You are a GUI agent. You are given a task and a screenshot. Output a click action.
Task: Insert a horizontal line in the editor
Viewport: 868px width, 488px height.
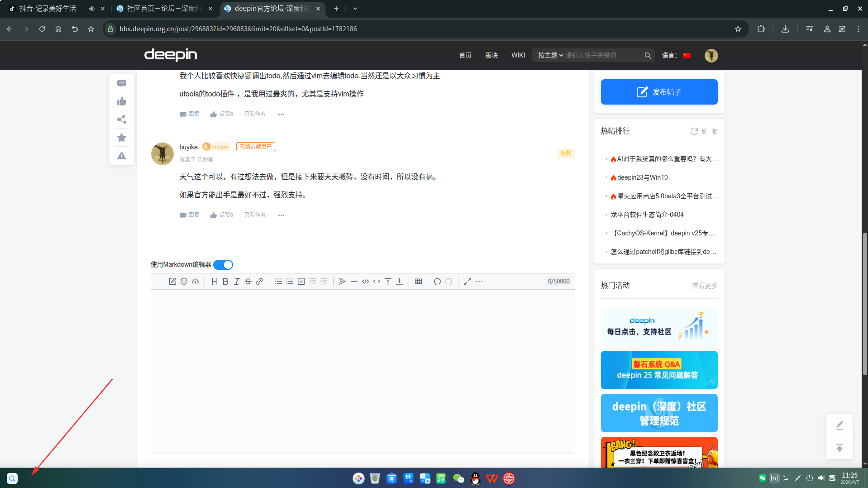[354, 282]
